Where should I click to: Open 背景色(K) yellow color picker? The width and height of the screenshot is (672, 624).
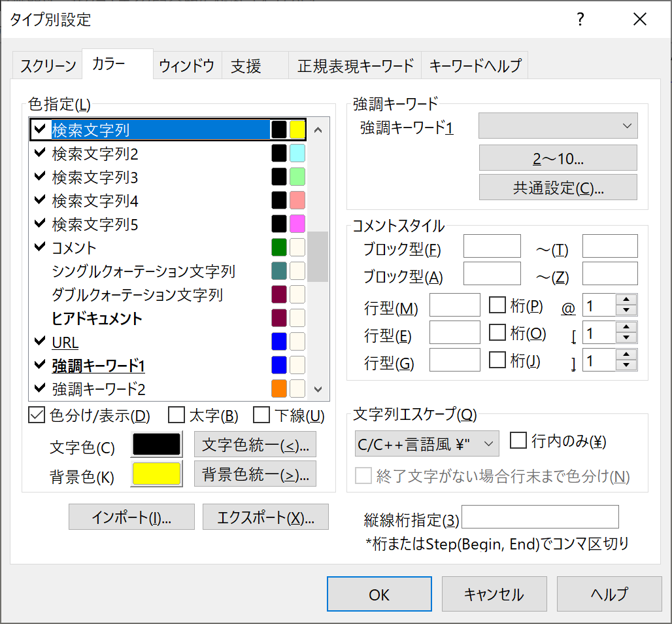tap(156, 474)
